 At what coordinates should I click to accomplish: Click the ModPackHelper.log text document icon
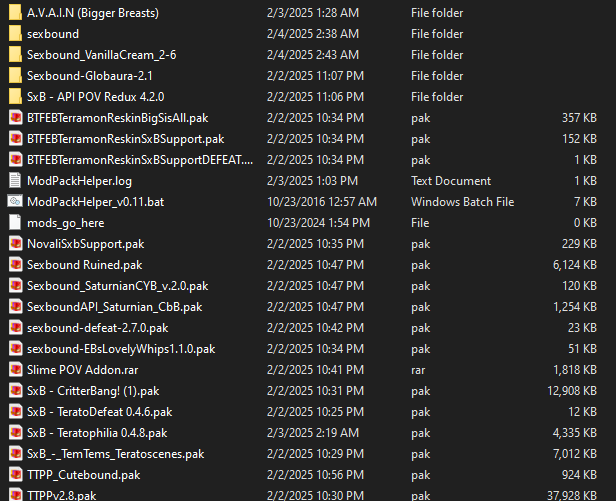(14, 181)
